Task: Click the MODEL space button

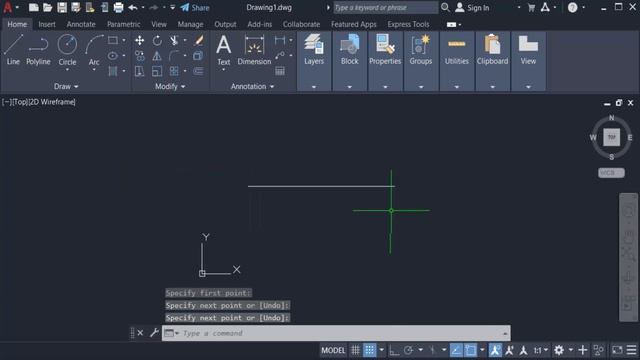Action: pyautogui.click(x=333, y=350)
